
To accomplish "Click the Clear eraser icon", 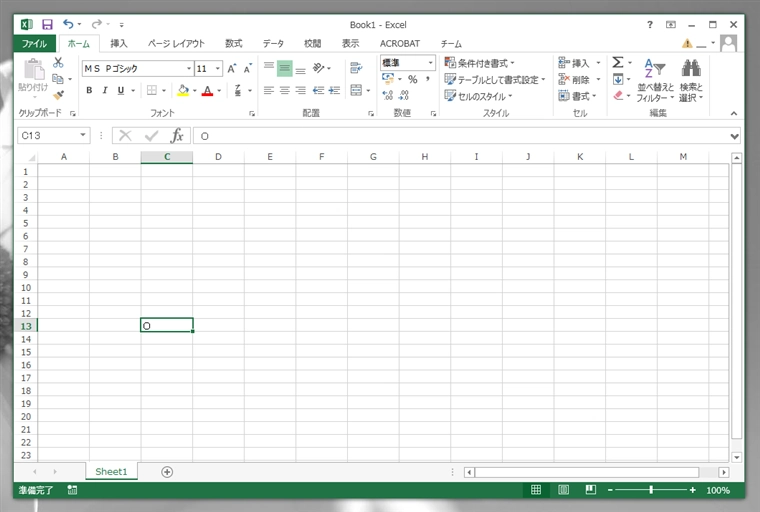I will pos(618,96).
